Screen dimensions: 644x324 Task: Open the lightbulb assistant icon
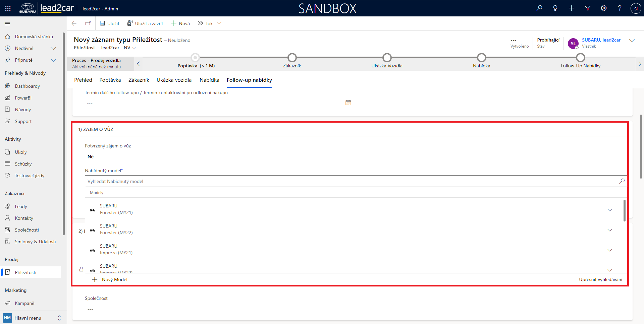coord(555,8)
